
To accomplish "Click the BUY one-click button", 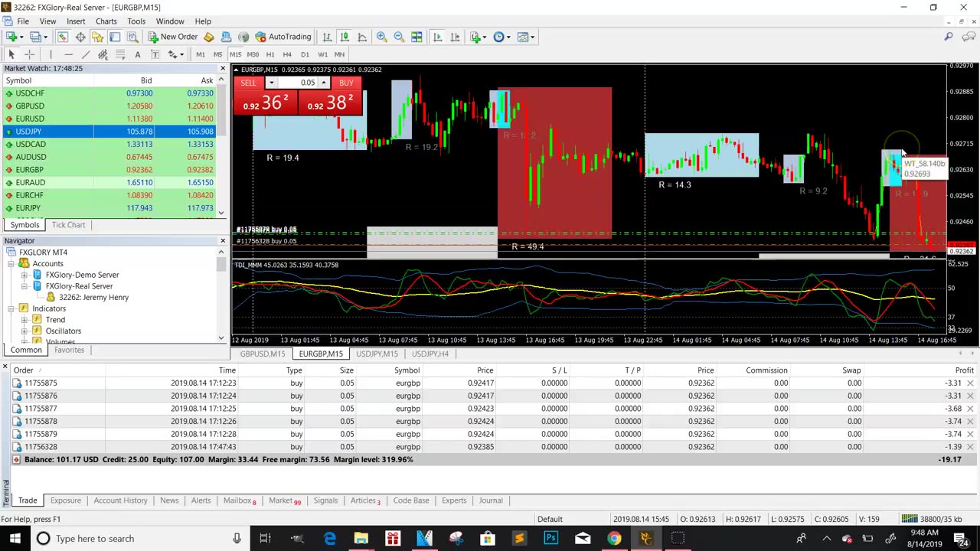I will coord(346,83).
